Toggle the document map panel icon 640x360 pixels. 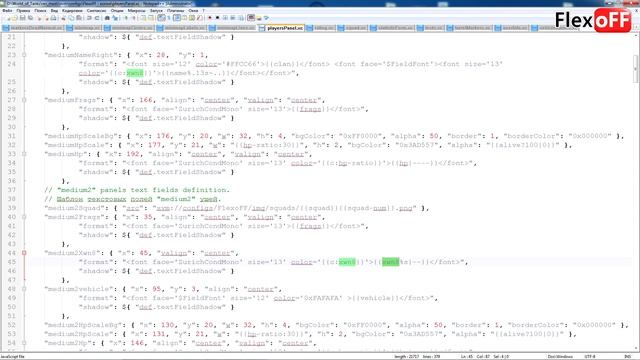[x=191, y=18]
